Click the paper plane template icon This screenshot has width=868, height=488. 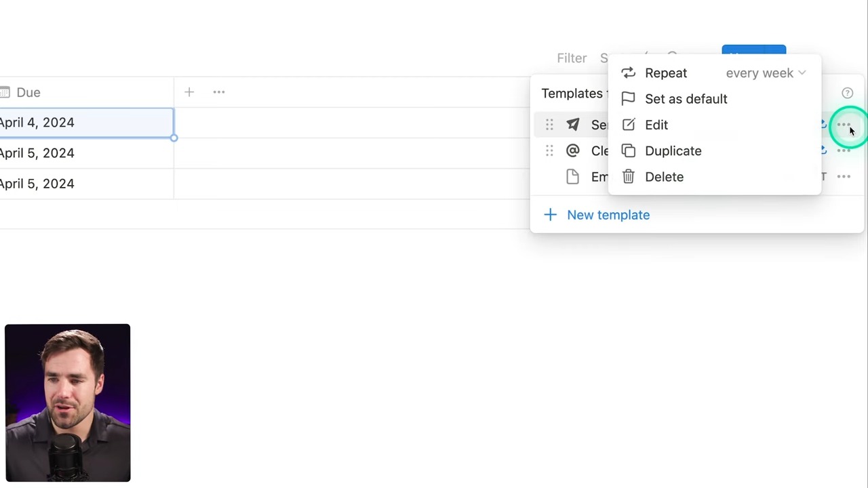coord(573,125)
